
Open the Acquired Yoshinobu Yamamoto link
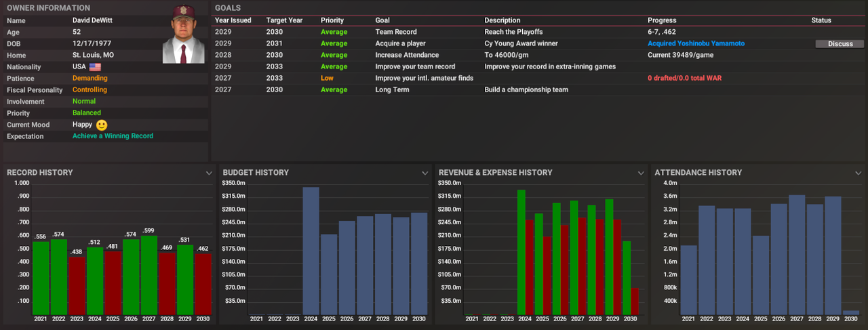point(696,43)
